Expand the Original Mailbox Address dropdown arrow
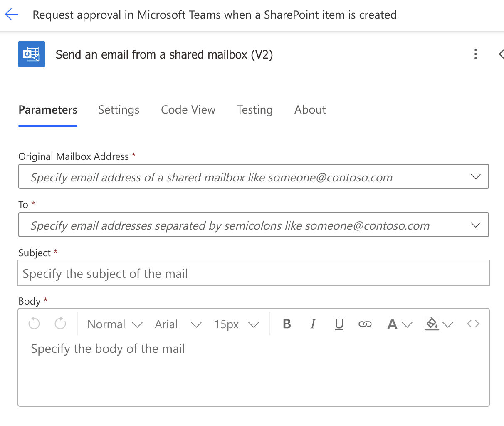This screenshot has width=504, height=426. pyautogui.click(x=475, y=177)
